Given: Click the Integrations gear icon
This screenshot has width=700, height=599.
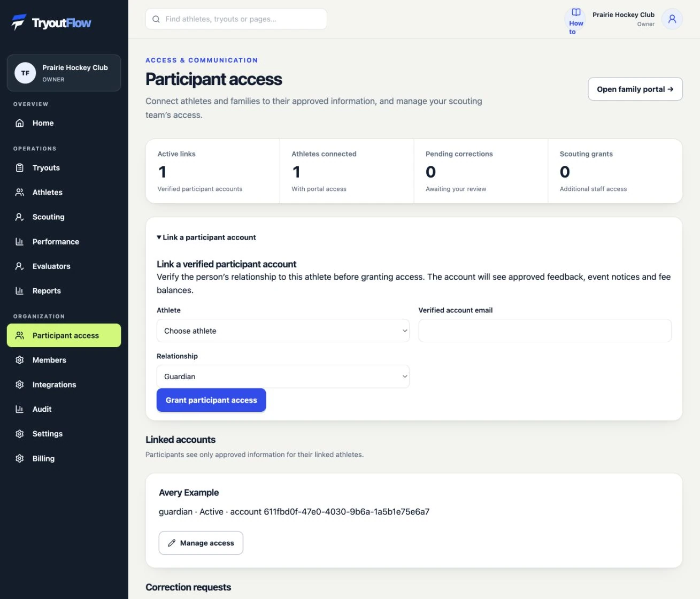Looking at the screenshot, I should click(x=20, y=385).
